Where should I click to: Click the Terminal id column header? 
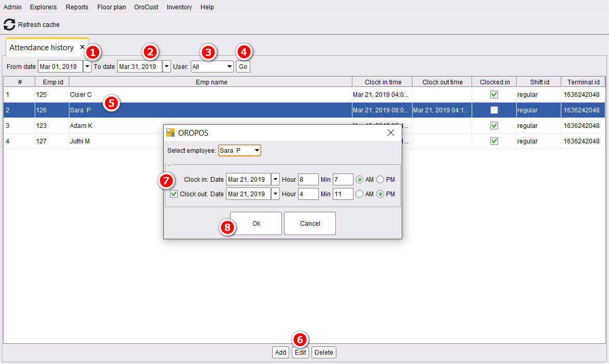point(584,82)
